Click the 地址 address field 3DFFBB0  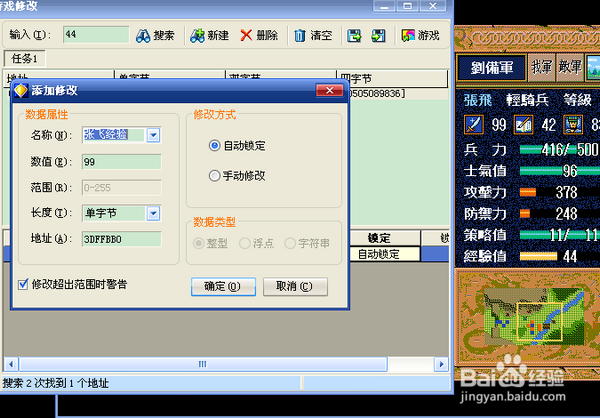122,239
